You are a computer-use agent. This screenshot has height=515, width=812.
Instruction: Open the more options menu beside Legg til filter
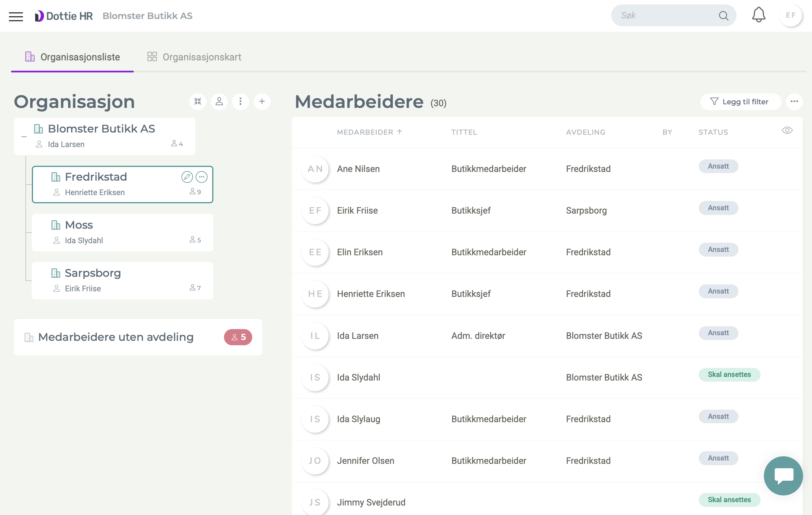(794, 101)
